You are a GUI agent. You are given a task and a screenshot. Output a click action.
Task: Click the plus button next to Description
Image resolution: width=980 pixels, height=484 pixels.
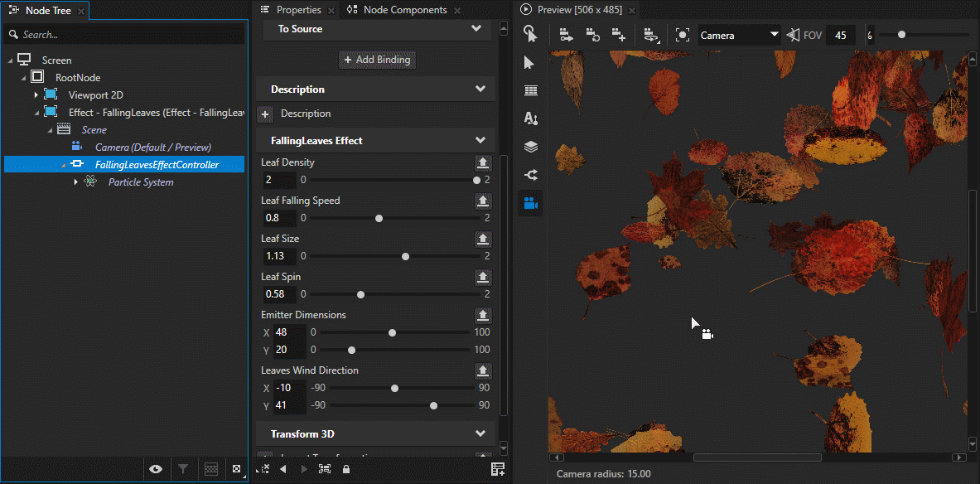(x=263, y=114)
